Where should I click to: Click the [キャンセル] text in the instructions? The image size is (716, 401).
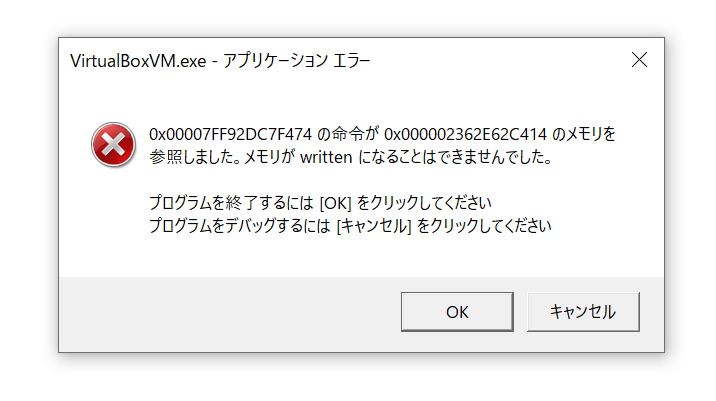374,226
